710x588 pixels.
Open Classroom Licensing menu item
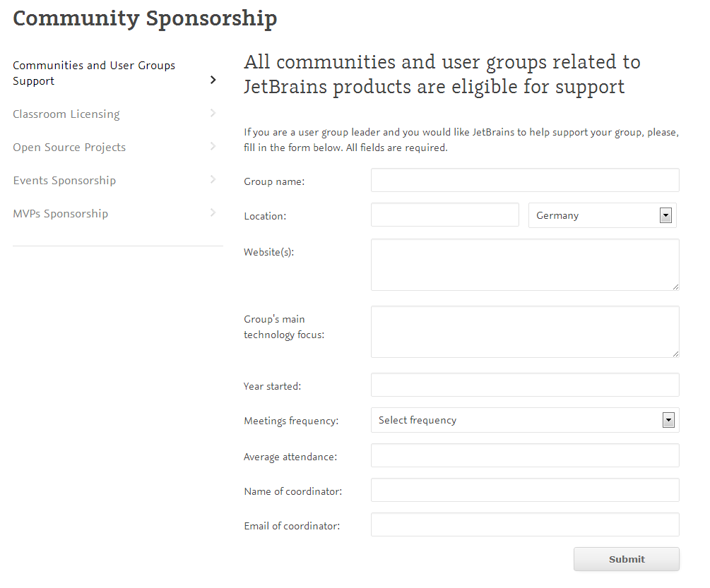pos(66,114)
